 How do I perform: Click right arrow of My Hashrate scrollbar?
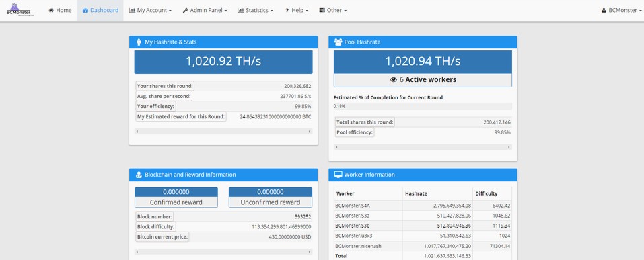point(310,132)
